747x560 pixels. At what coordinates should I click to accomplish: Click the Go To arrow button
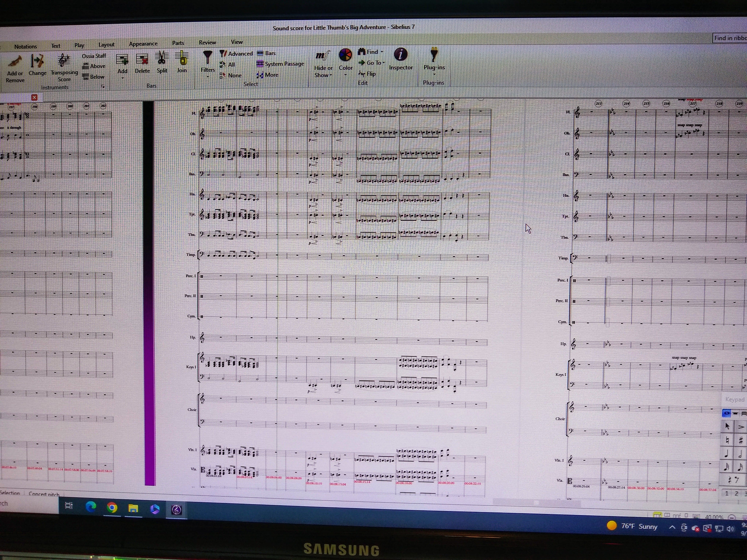coord(370,63)
